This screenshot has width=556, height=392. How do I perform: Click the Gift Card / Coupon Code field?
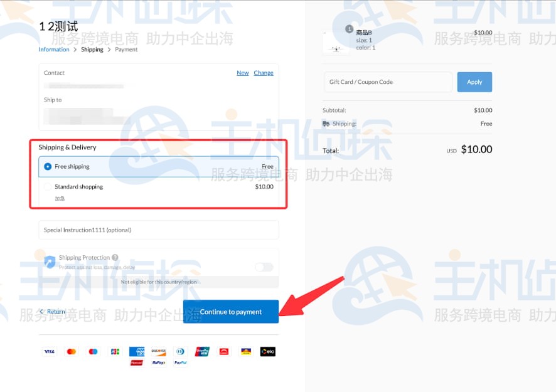(387, 82)
